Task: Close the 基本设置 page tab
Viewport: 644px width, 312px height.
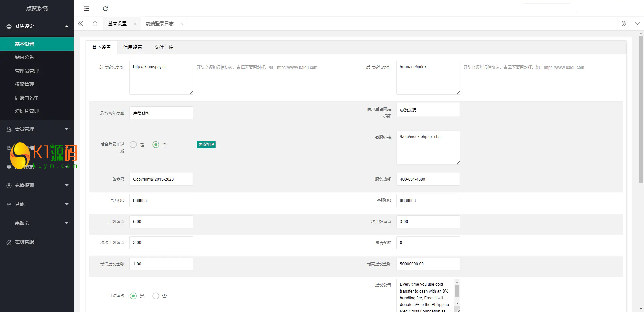Action: [x=135, y=24]
